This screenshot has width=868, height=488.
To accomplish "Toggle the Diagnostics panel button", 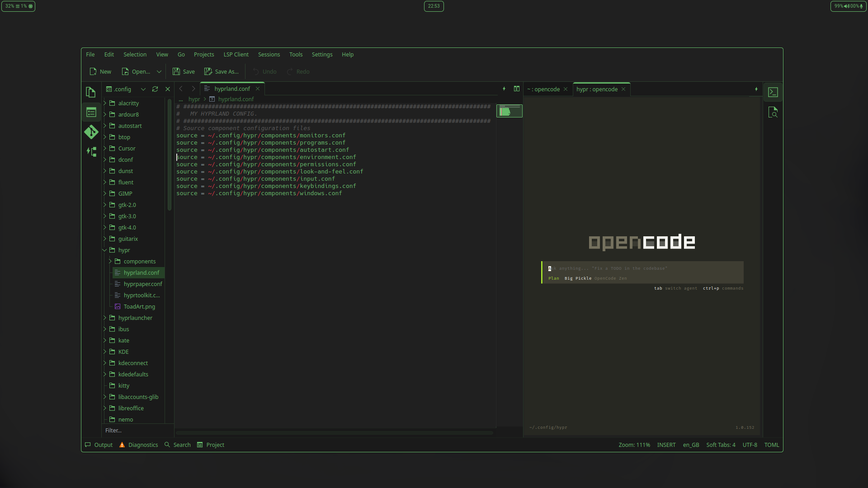I will tap(139, 445).
